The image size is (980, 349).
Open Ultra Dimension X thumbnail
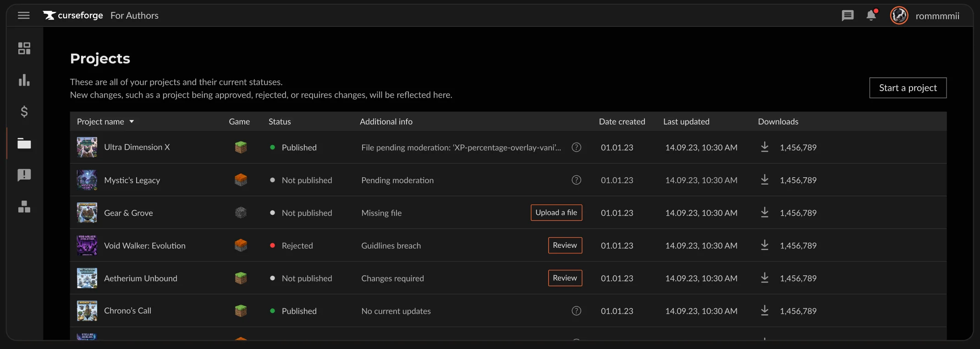pyautogui.click(x=87, y=147)
